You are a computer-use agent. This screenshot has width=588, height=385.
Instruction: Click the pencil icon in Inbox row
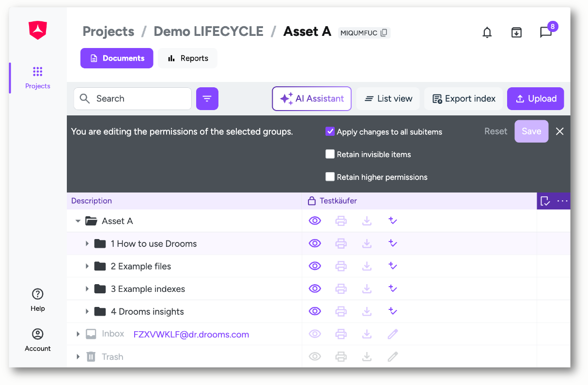[x=393, y=334]
